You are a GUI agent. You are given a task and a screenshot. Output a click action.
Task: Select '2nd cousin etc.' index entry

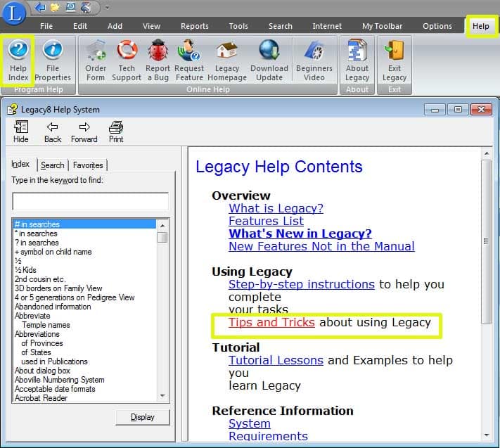pos(84,279)
